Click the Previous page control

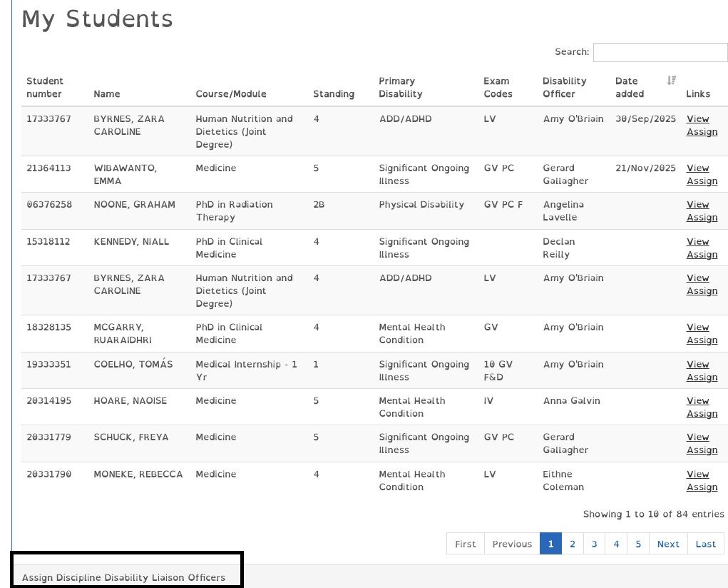click(x=512, y=543)
